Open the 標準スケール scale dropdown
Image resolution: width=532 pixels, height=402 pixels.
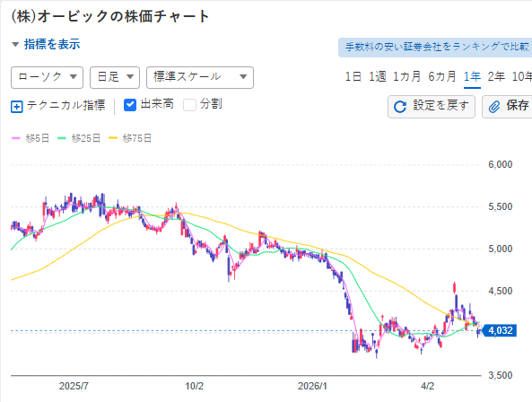200,77
